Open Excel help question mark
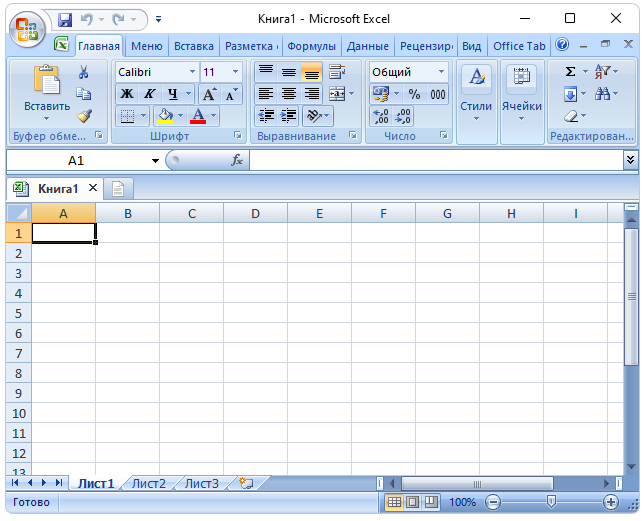This screenshot has height=521, width=644. pos(562,44)
